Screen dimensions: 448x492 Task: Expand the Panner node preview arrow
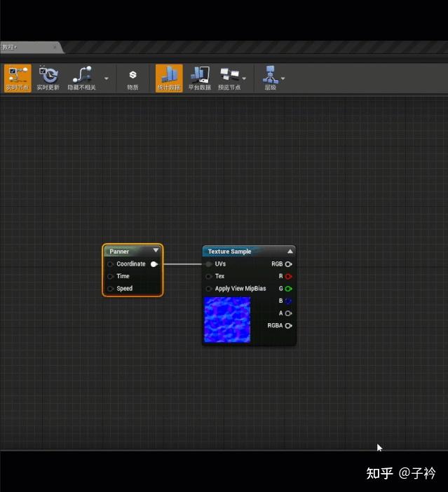click(156, 250)
